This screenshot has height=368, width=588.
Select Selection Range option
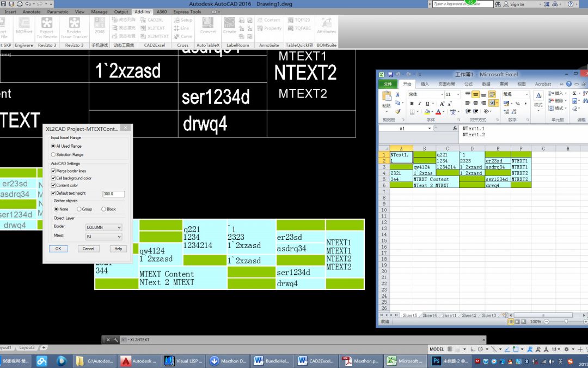coord(67,155)
